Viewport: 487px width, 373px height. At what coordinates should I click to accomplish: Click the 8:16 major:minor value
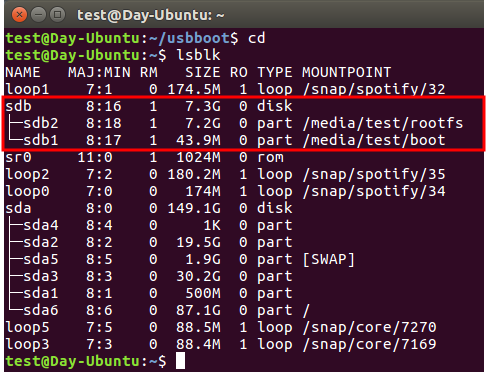pyautogui.click(x=104, y=106)
